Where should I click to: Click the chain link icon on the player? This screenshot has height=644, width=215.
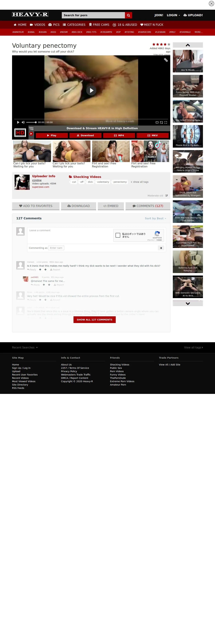tap(166, 60)
